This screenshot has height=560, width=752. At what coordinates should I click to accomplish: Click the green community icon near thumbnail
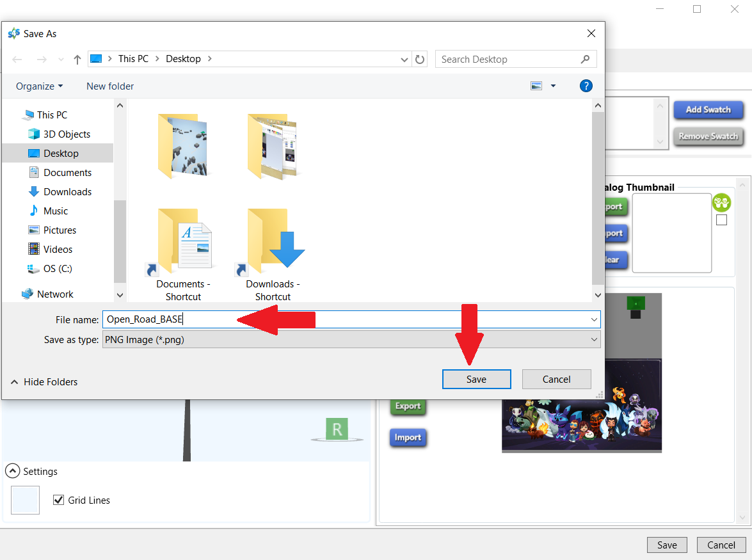(721, 203)
